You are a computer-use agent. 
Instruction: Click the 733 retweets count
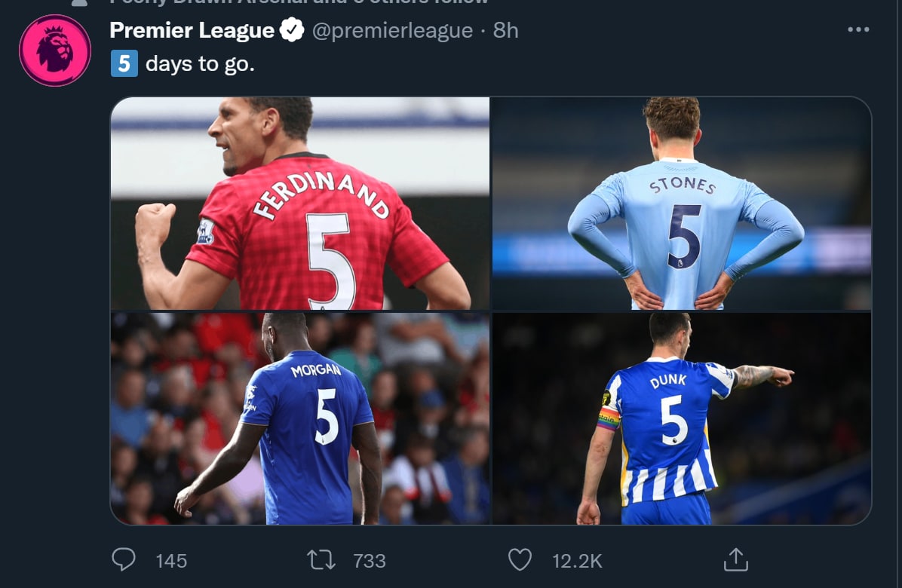(x=370, y=561)
